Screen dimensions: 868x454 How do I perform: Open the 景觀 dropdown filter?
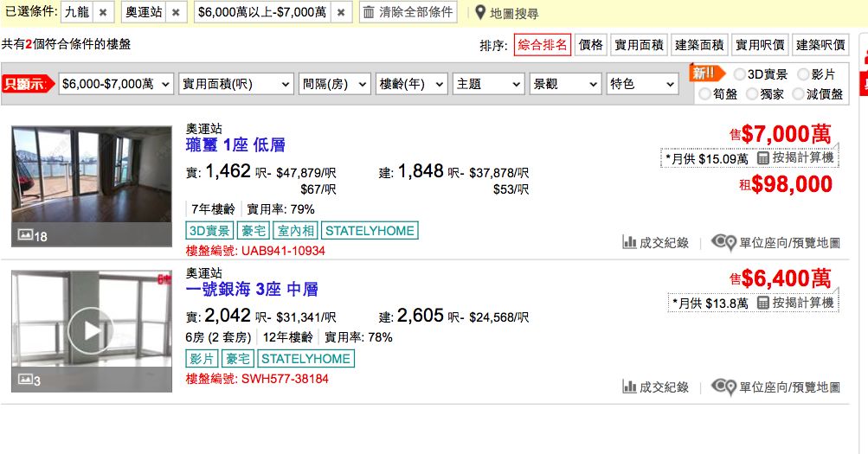pos(565,84)
